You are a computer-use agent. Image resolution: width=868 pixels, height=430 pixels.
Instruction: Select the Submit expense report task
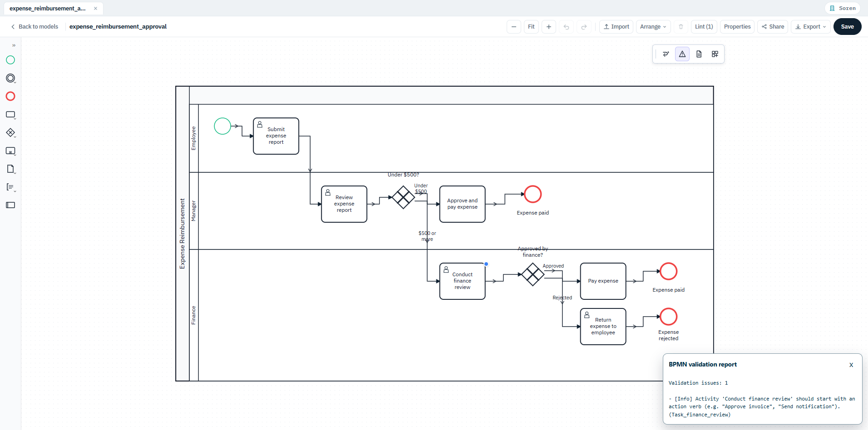coord(276,136)
